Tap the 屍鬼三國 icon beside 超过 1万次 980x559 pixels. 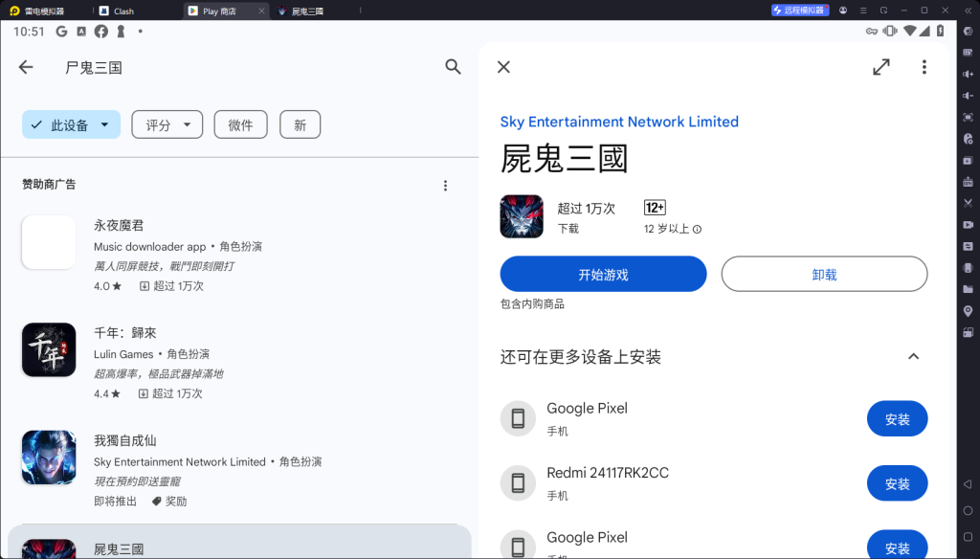pos(522,216)
